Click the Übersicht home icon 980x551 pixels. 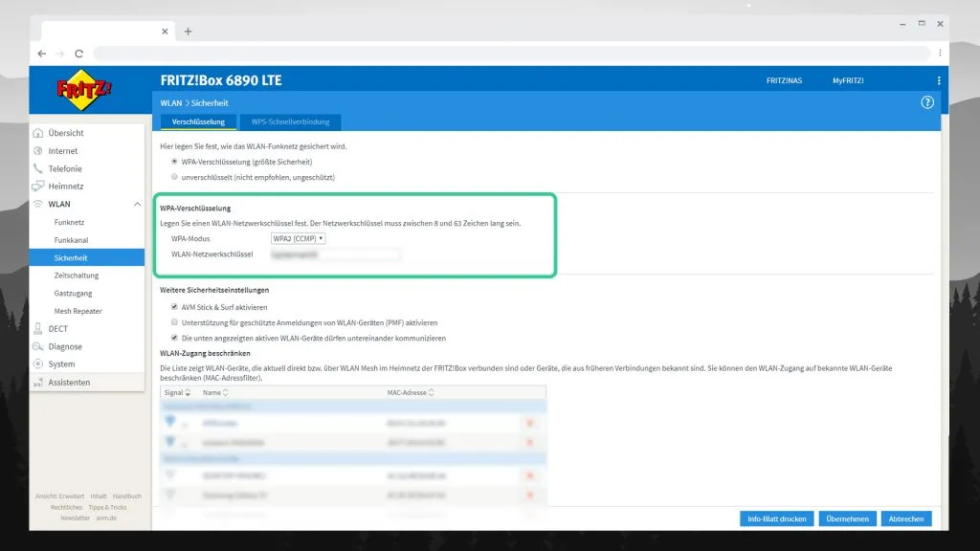(38, 133)
